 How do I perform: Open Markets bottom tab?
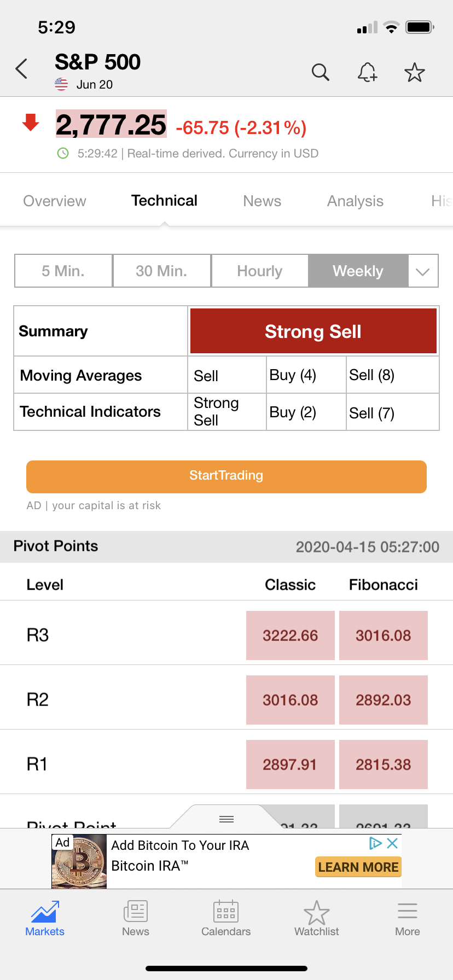pos(45,919)
